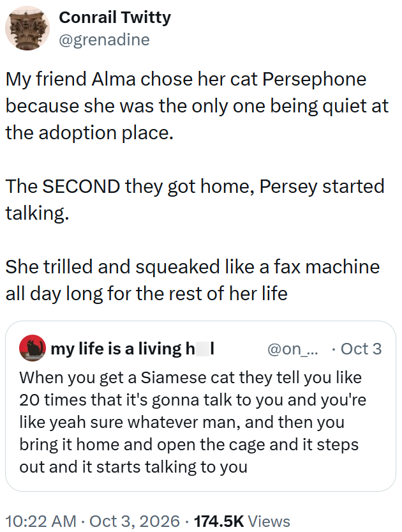Viewport: 402px width, 532px height.
Task: Click the Conrail Twitty display name
Action: pyautogui.click(x=115, y=18)
